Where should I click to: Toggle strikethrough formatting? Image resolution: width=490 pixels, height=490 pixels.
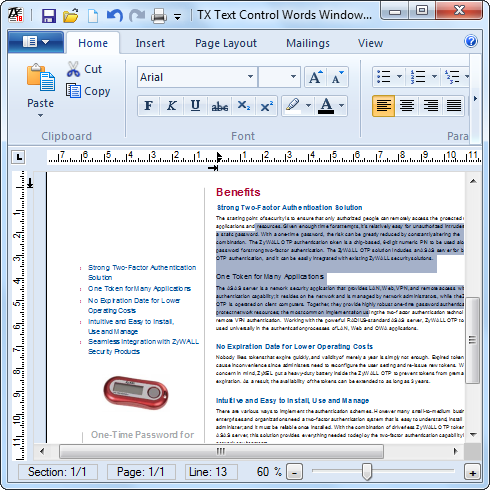220,106
